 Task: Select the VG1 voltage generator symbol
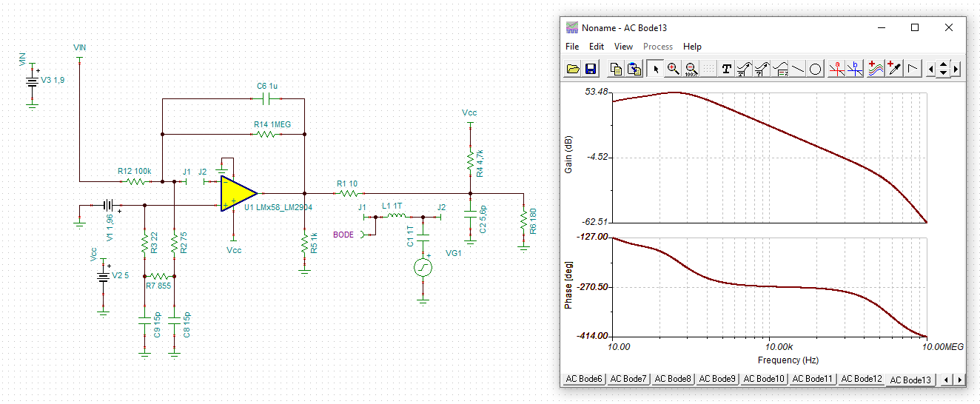[423, 267]
